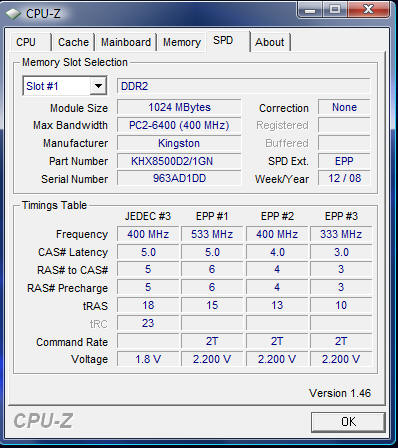
Task: Click the EPP #1 Command Rate 2T cell
Action: pos(212,341)
